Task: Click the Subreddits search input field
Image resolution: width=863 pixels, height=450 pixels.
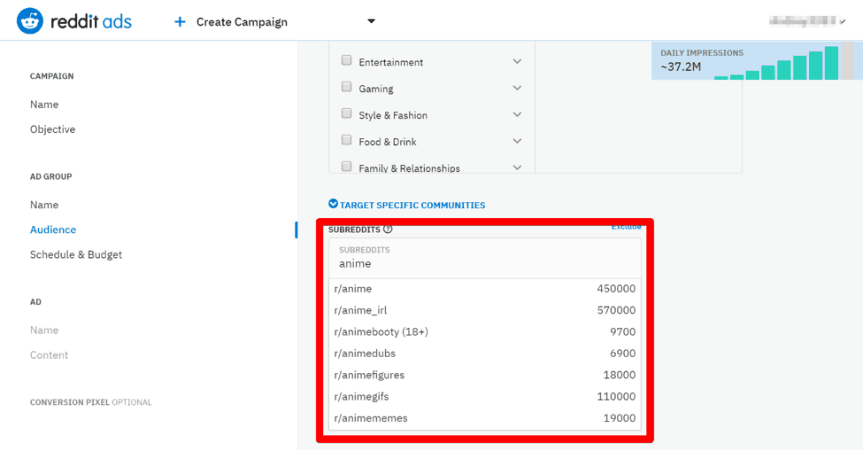Action: tap(485, 264)
